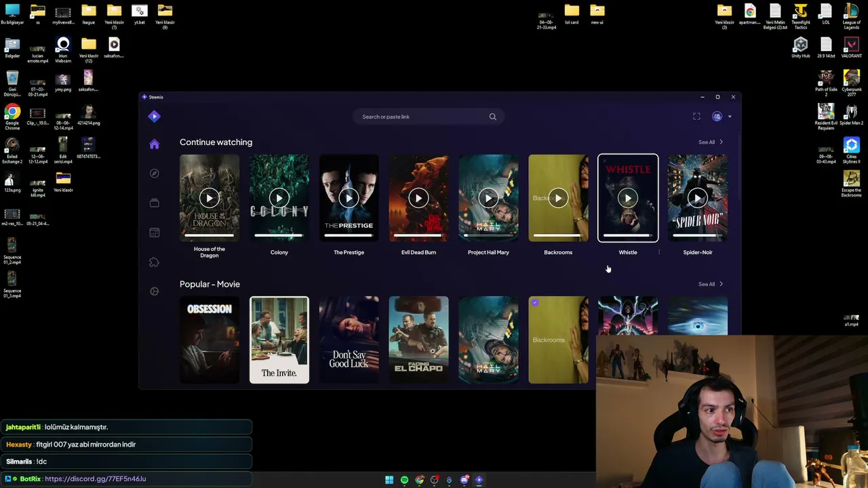Viewport: 868px width, 488px height.
Task: Click the 'Colony' title label
Action: point(279,252)
